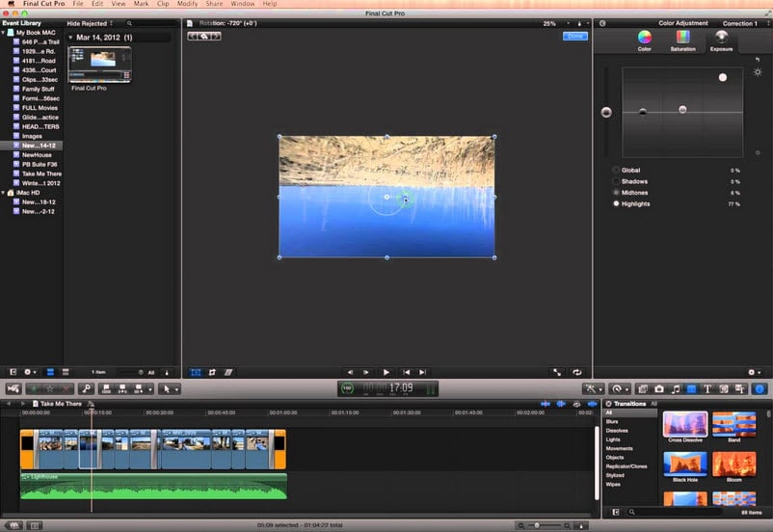This screenshot has width=773, height=532.
Task: Open the Share menu
Action: point(214,4)
